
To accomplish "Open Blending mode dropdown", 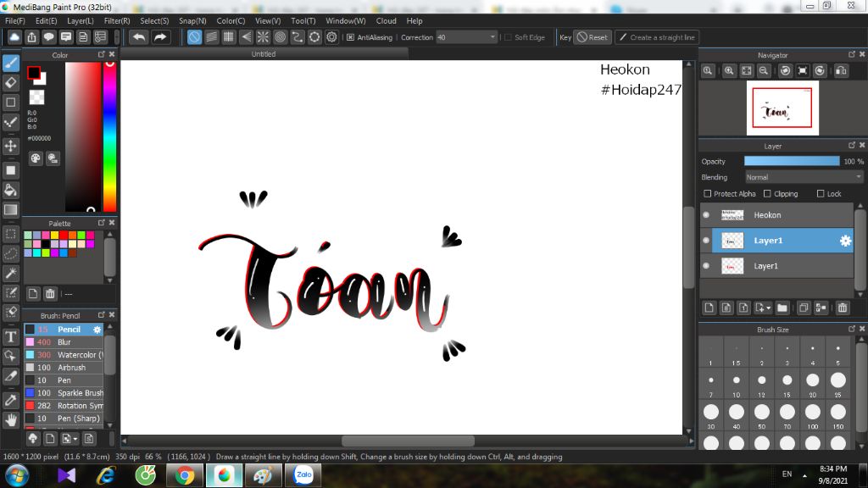I will point(804,177).
